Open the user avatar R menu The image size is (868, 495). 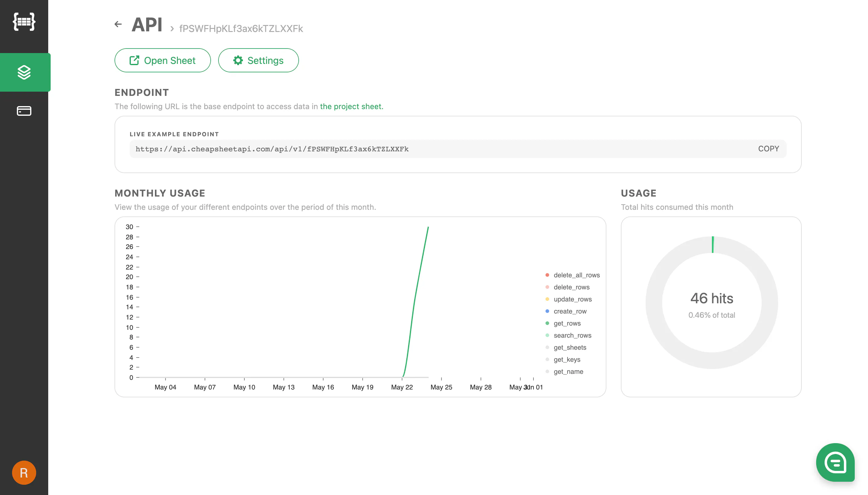tap(24, 473)
